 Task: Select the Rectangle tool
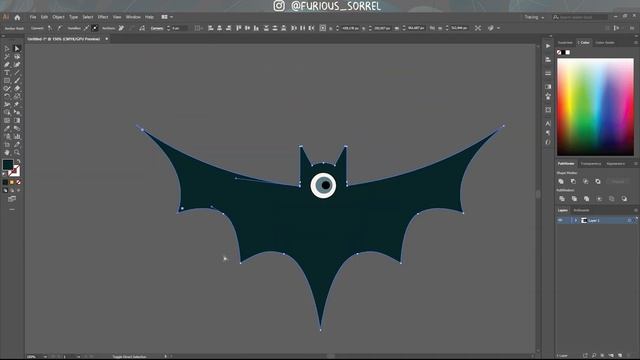point(7,80)
